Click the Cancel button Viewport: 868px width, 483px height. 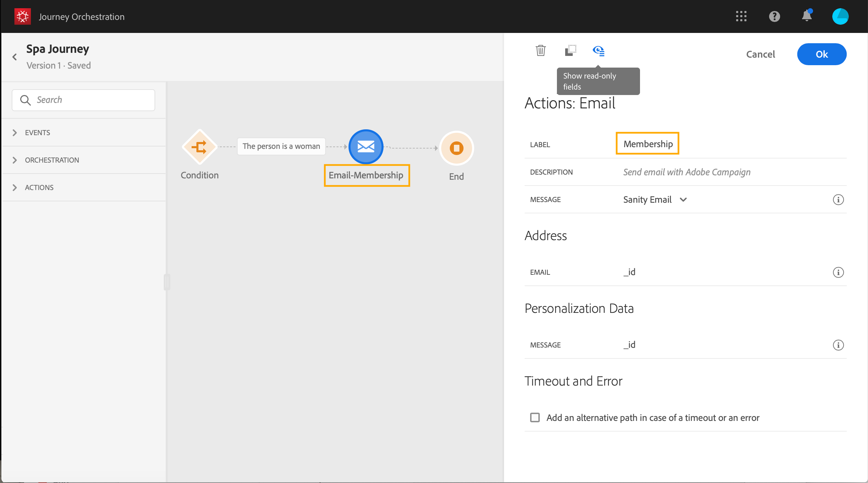(761, 54)
